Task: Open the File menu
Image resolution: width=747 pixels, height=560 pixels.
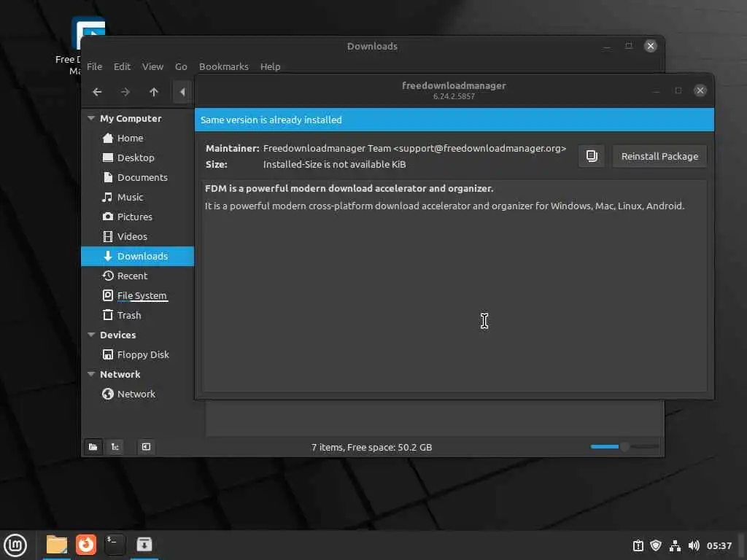Action: click(94, 66)
